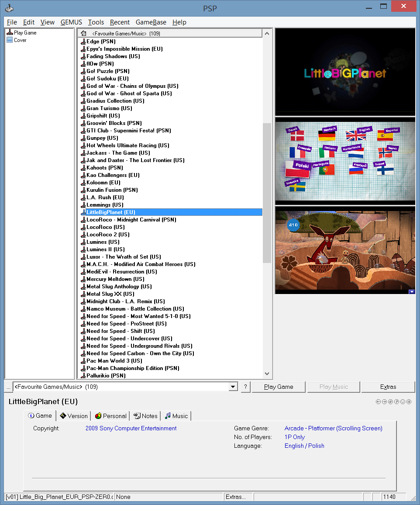Image resolution: width=420 pixels, height=505 pixels.
Task: Click the diamond icon on the Version tab
Action: [x=63, y=416]
